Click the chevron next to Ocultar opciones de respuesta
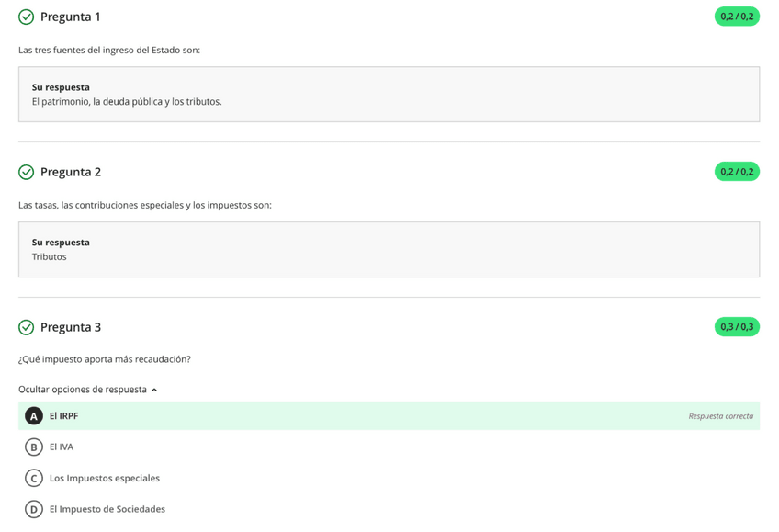779x532 pixels. (x=154, y=390)
